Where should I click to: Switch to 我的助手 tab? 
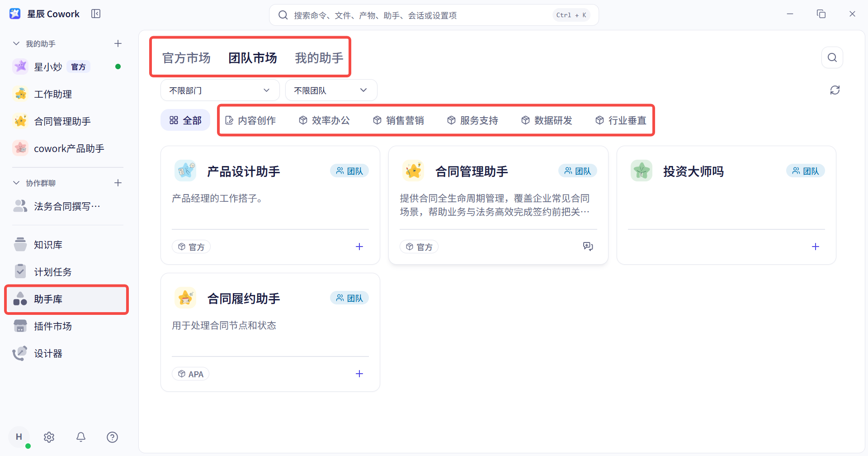coord(319,58)
